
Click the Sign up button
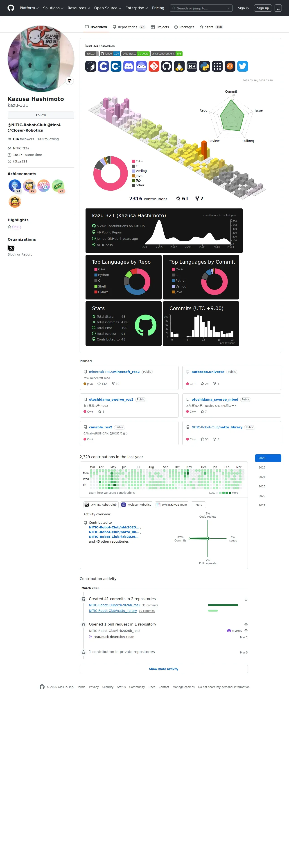263,8
